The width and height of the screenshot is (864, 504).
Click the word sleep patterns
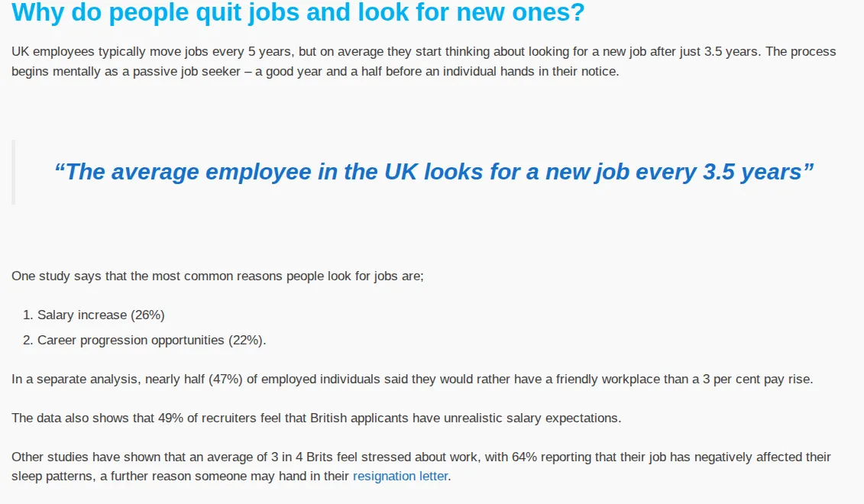point(53,477)
